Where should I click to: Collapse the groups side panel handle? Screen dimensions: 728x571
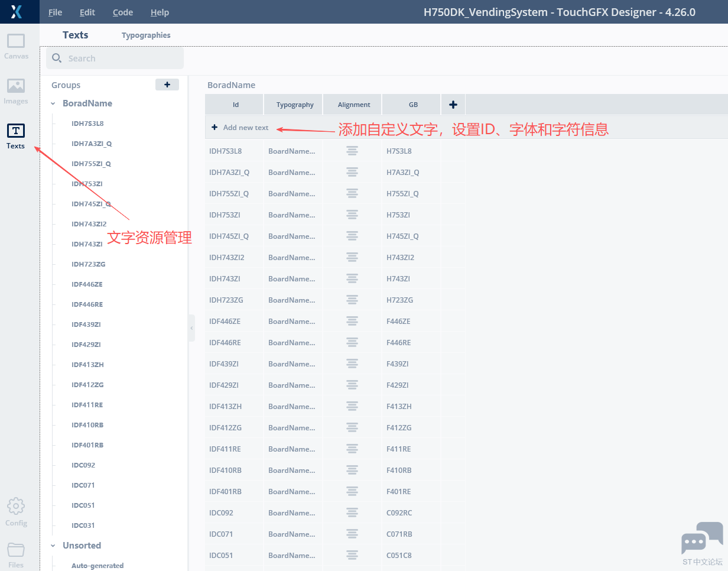click(x=191, y=328)
